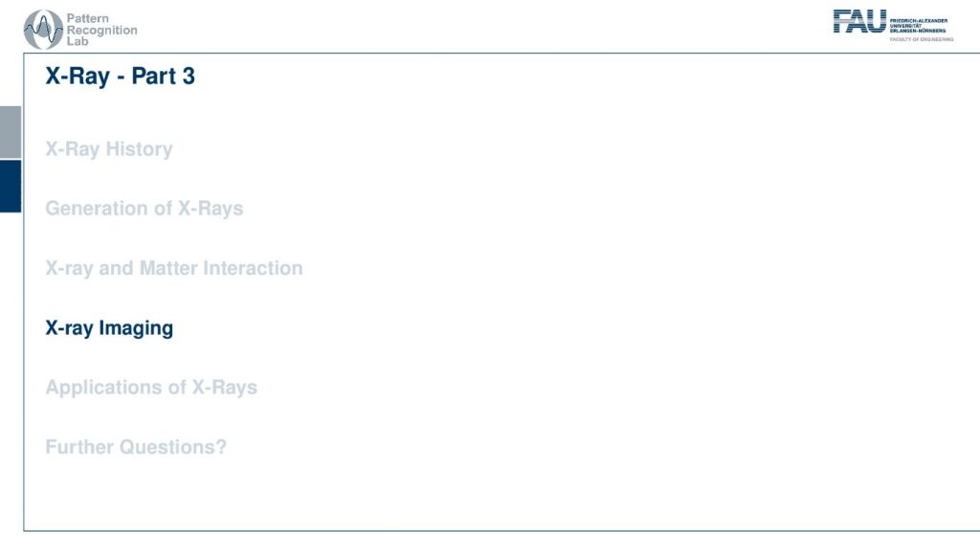The width and height of the screenshot is (980, 553).
Task: Select the highlighted 'X-ray Imaging' agenda item
Action: pyautogui.click(x=109, y=329)
